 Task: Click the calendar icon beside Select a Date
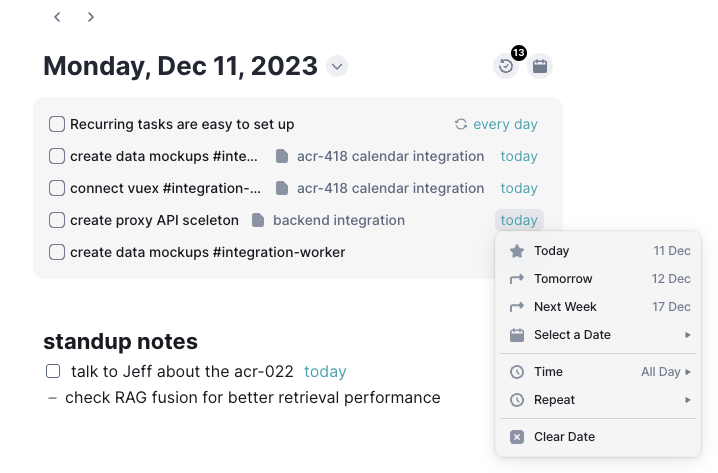pyautogui.click(x=517, y=335)
